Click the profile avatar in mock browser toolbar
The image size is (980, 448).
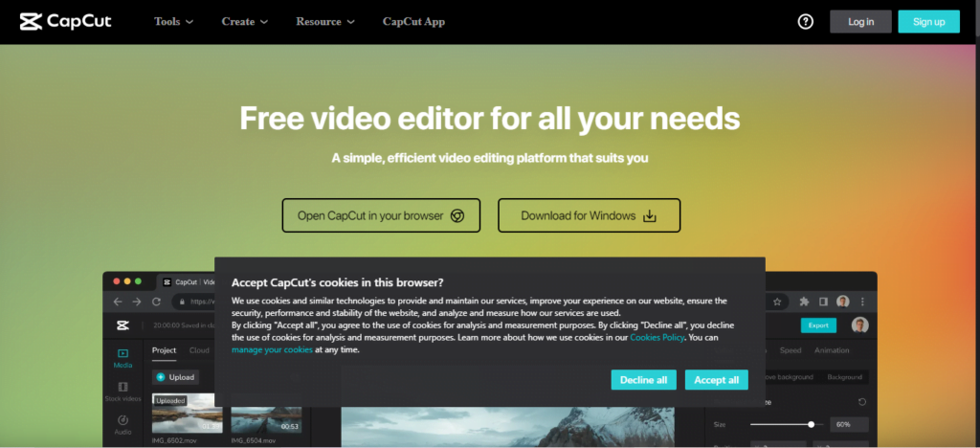tap(843, 302)
